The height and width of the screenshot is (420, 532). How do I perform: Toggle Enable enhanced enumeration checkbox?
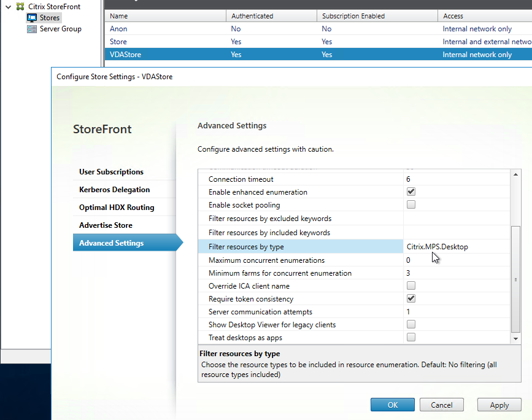[411, 192]
